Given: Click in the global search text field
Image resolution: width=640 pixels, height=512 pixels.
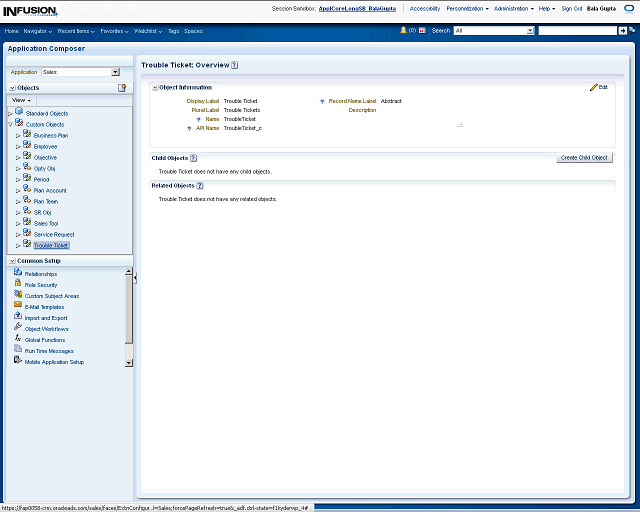Looking at the screenshot, I should (577, 31).
